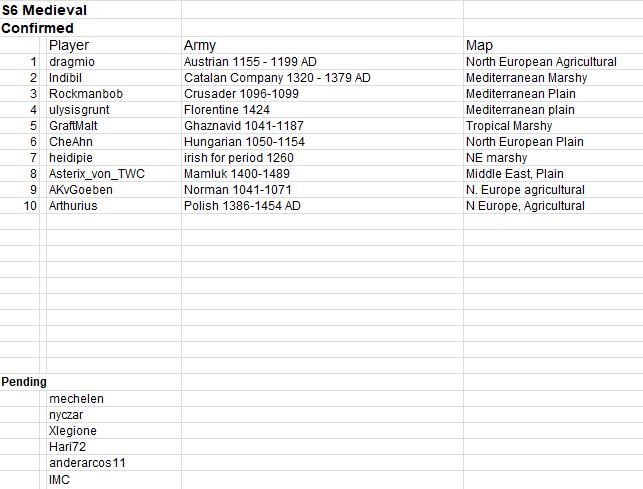Click the 'Confirmed' heading cell

(x=38, y=28)
